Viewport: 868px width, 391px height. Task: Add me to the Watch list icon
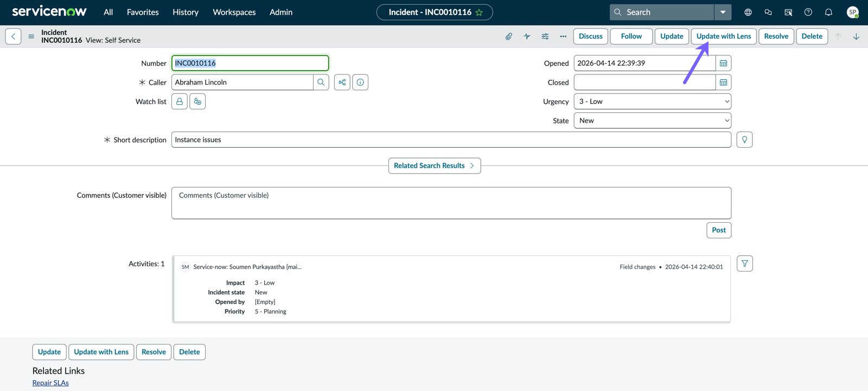[197, 102]
